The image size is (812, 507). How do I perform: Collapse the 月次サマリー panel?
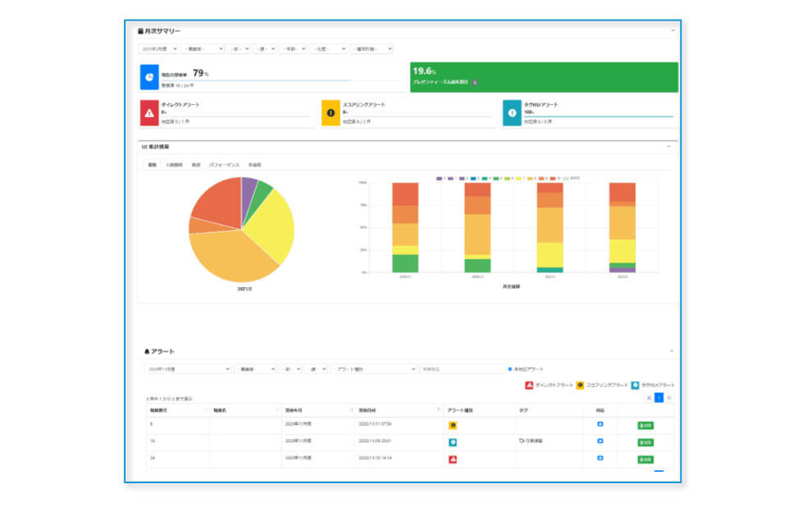coord(673,30)
